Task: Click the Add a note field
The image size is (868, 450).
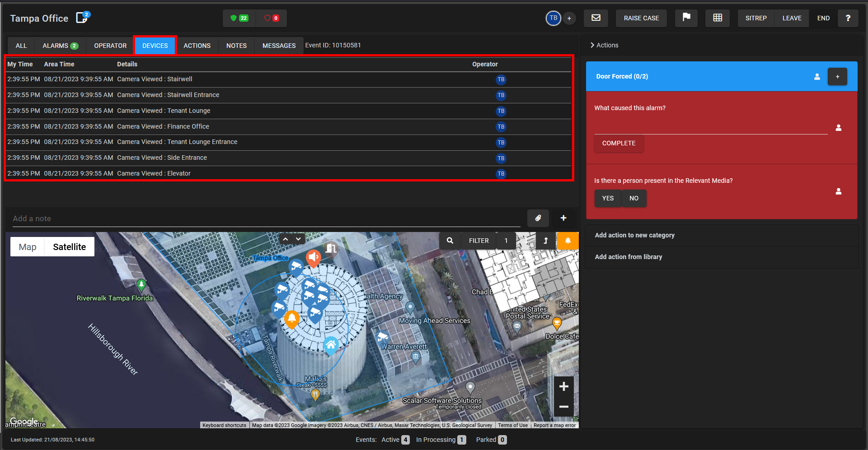Action: click(x=267, y=218)
